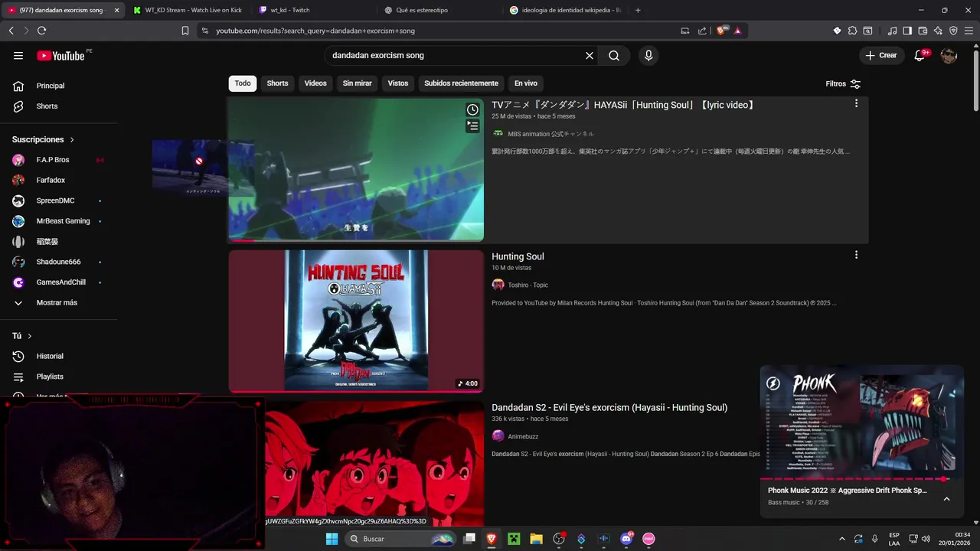Add HAYASii lyric video to Watch later
The height and width of the screenshot is (551, 980).
click(x=472, y=109)
